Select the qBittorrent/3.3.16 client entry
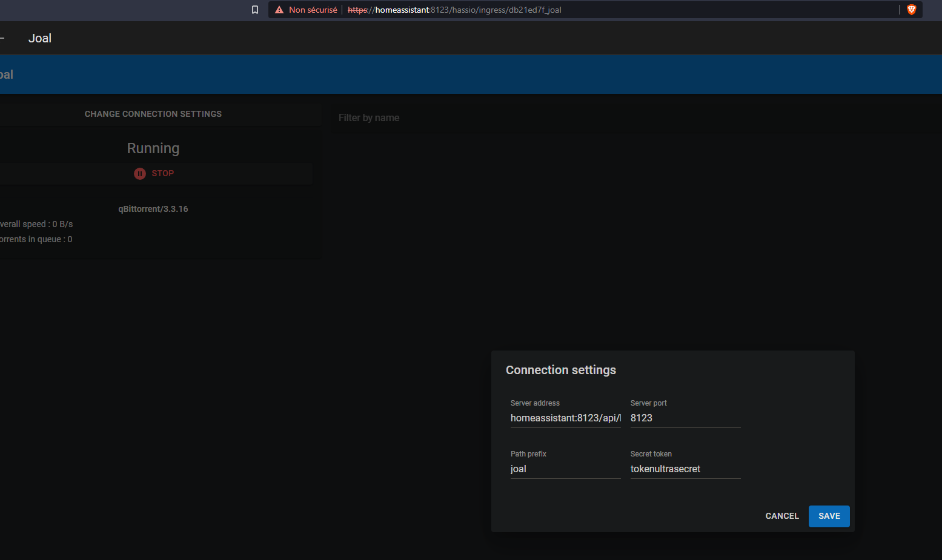Viewport: 942px width, 560px height. [153, 208]
